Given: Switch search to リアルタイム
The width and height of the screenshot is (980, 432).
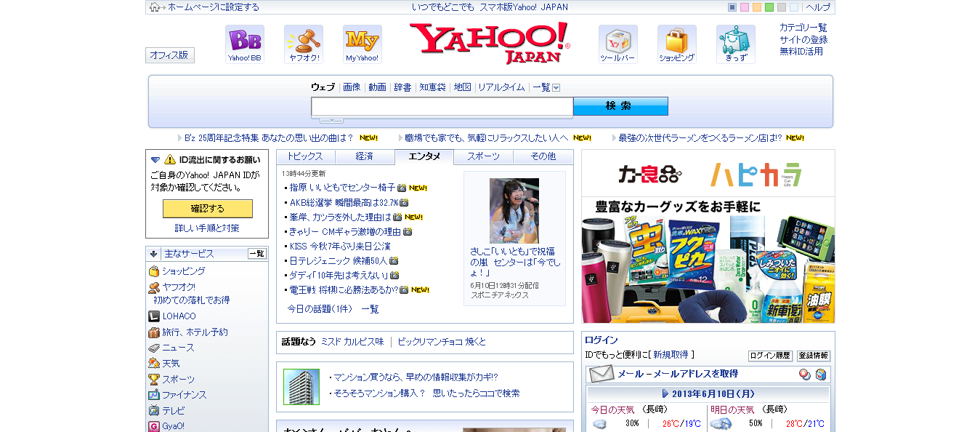Looking at the screenshot, I should pos(501,87).
